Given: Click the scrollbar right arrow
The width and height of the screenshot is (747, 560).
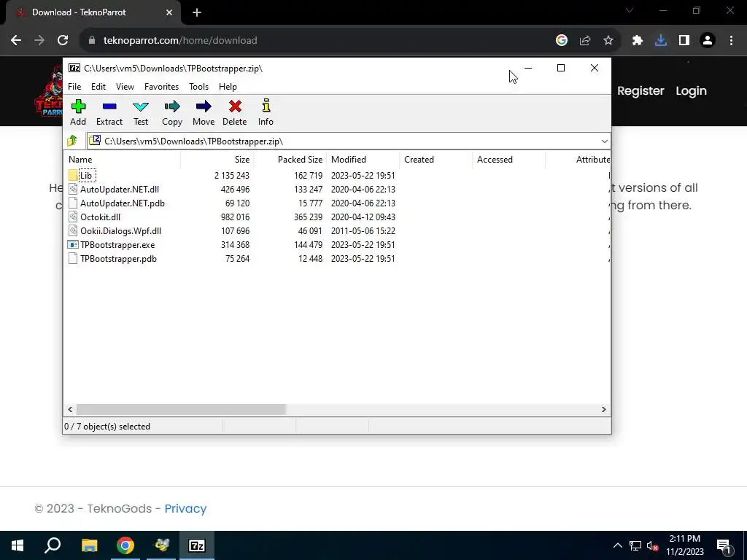Looking at the screenshot, I should click(603, 410).
